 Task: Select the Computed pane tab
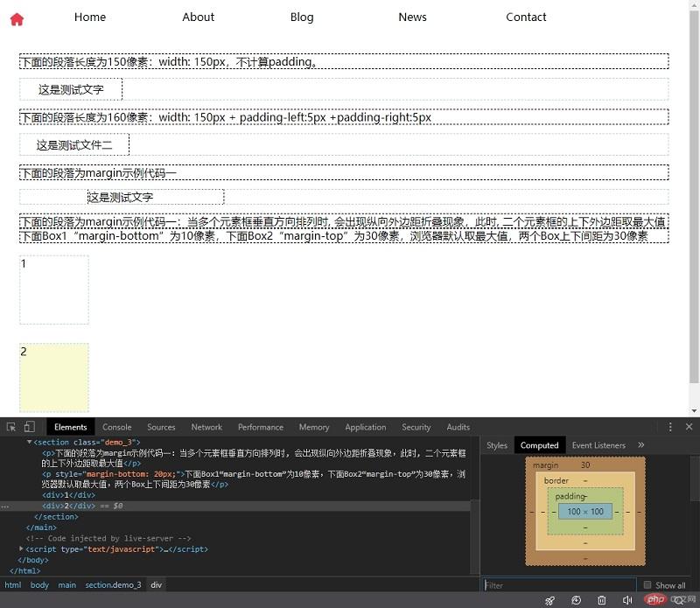(539, 445)
